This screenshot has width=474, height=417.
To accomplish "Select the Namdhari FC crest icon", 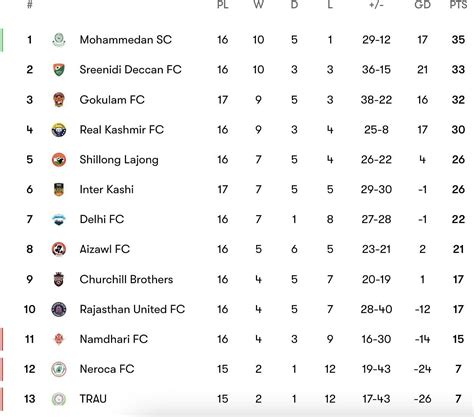I will 59,339.
